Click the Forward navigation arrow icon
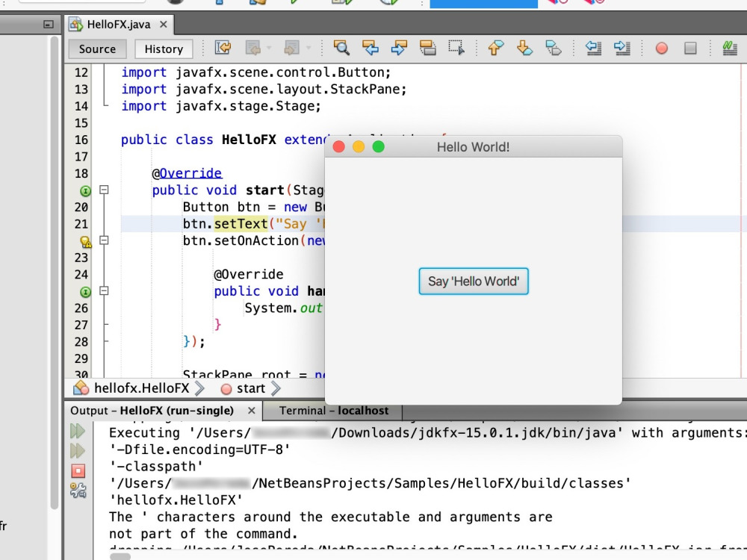Viewport: 747px width, 560px height. 291,48
